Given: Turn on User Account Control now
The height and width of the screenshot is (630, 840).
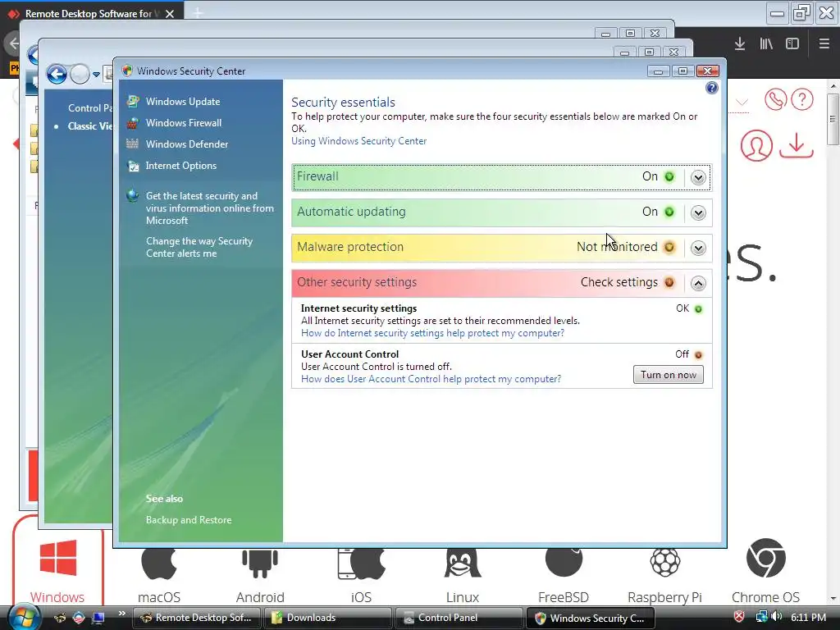Looking at the screenshot, I should [x=668, y=374].
